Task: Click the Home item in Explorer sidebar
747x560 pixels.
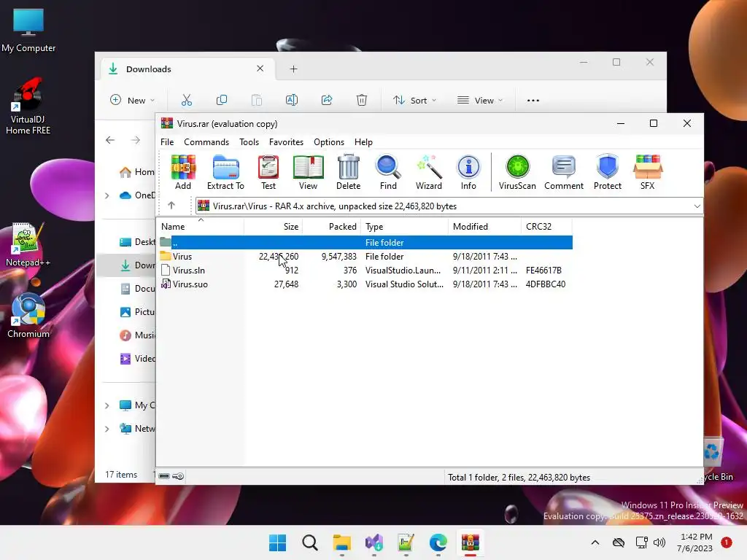Action: (136, 172)
